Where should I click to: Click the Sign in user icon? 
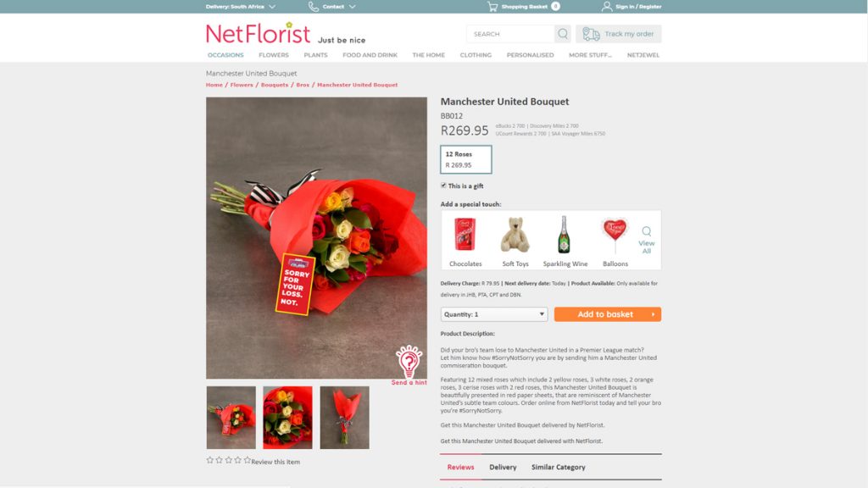tap(607, 7)
